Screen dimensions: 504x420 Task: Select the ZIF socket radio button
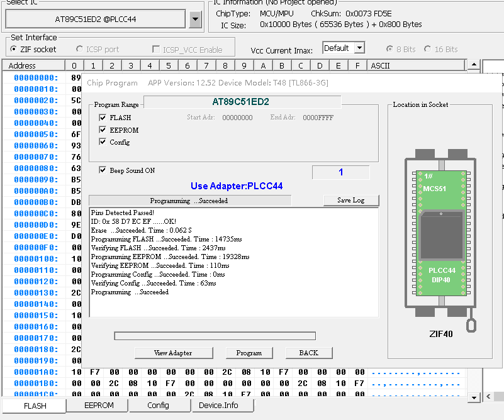coord(14,49)
